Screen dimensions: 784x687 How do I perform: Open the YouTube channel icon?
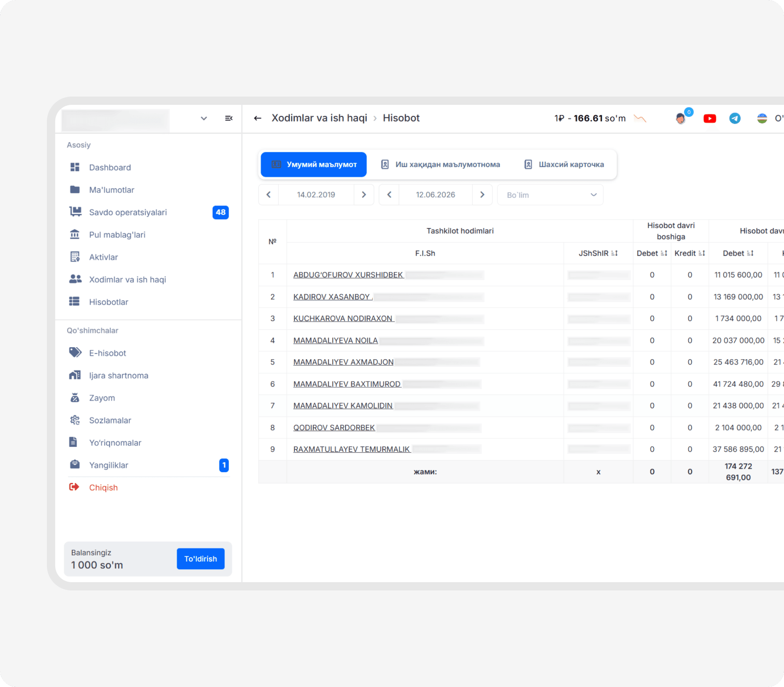710,119
